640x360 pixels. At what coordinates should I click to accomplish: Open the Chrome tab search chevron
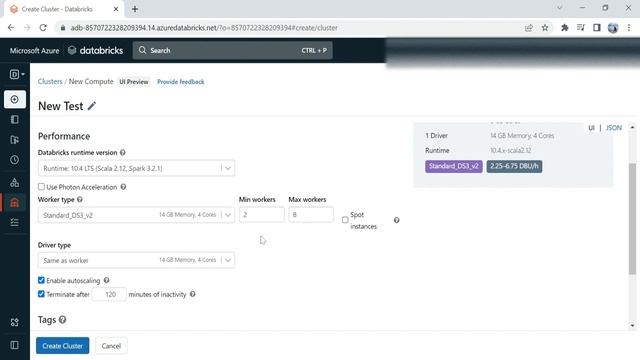[x=560, y=8]
